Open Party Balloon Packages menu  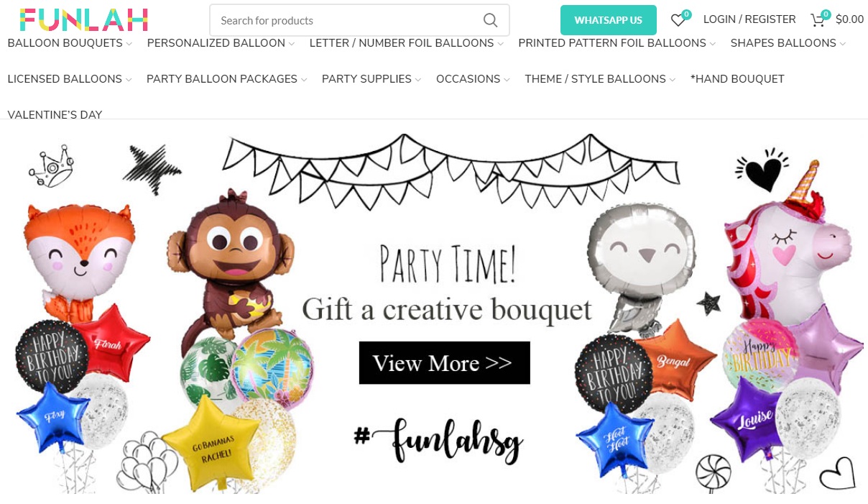222,79
